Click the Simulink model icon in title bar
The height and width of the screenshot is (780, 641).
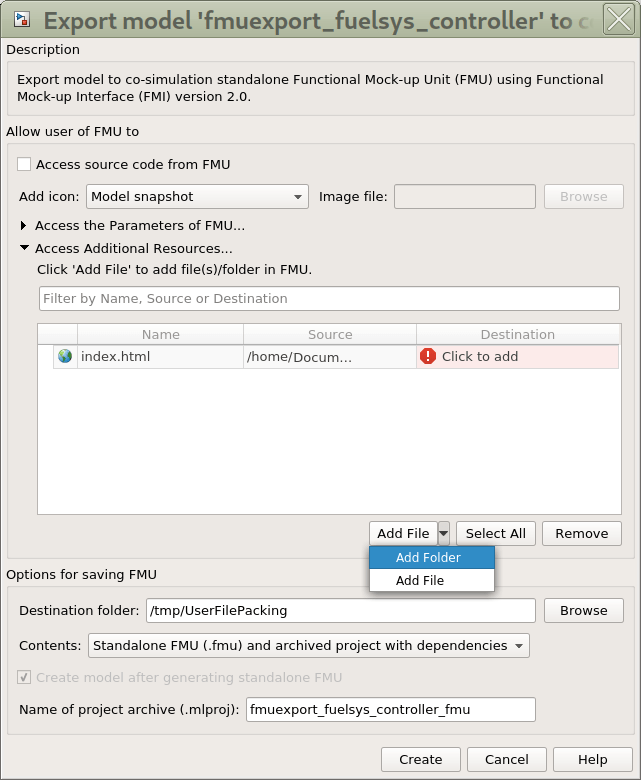[x=21, y=20]
